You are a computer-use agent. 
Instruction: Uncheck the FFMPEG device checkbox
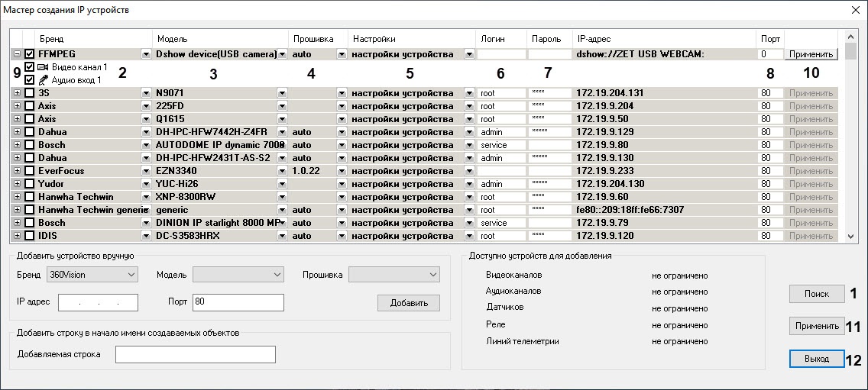(30, 54)
